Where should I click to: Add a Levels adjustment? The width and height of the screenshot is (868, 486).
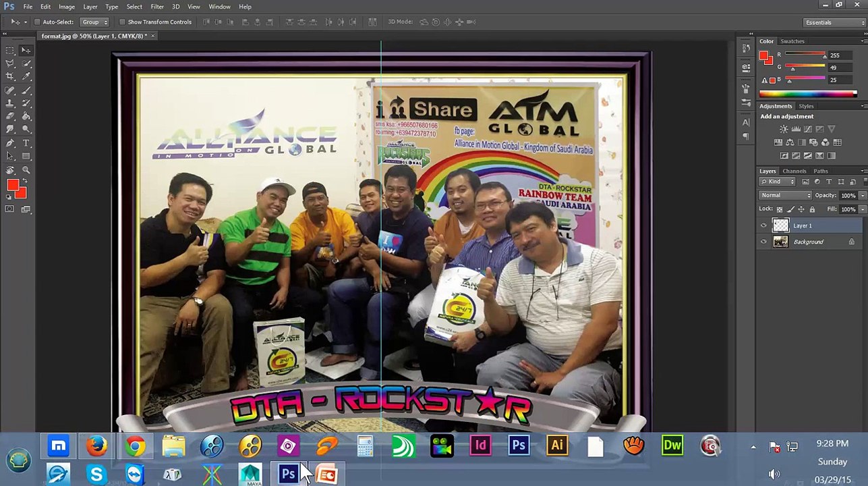[x=796, y=129]
